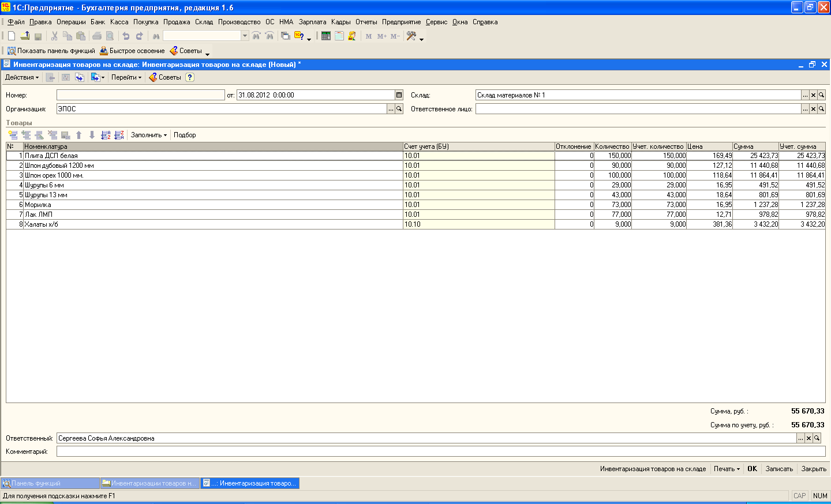
Task: Click Add new row icon in Товары
Action: (x=13, y=135)
